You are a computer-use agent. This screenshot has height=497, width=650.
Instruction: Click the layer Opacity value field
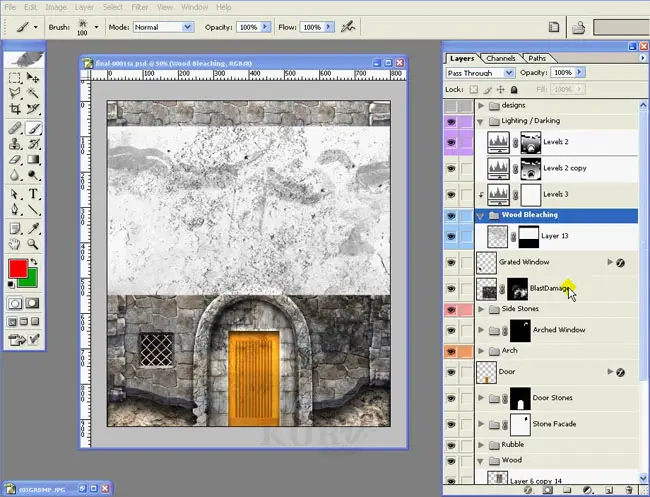tap(563, 73)
